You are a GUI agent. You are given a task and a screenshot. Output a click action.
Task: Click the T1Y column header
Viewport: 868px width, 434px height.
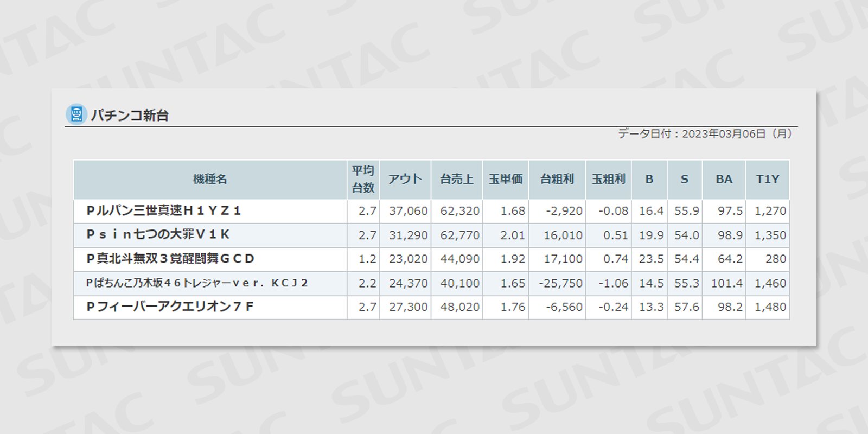click(x=768, y=180)
